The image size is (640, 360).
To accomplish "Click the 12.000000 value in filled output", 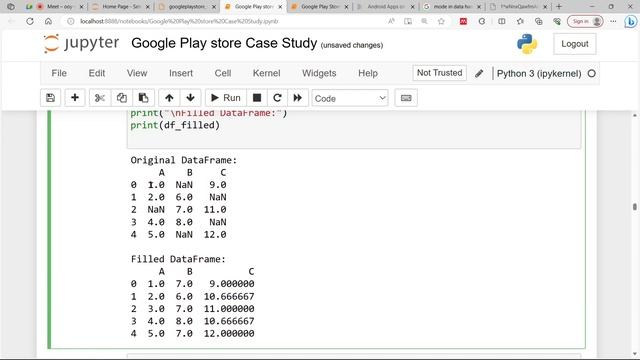I will coord(229,333).
